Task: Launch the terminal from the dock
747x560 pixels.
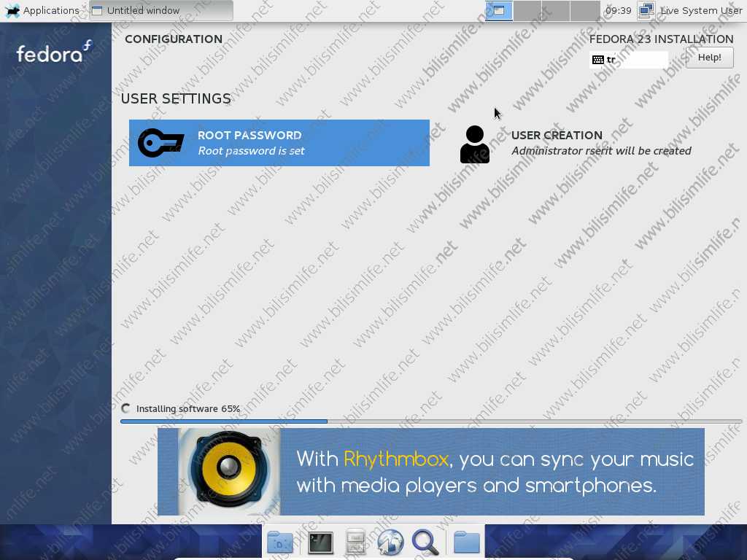Action: (x=321, y=542)
